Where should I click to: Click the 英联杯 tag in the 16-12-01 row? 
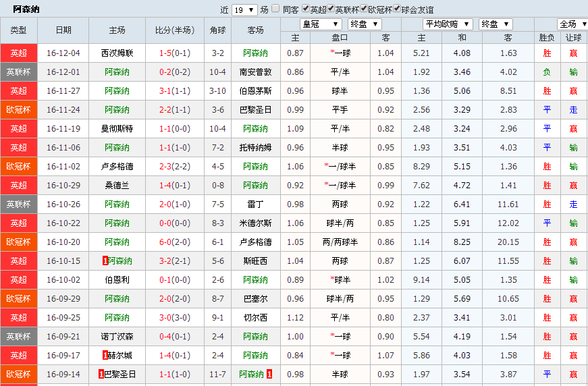(x=19, y=72)
